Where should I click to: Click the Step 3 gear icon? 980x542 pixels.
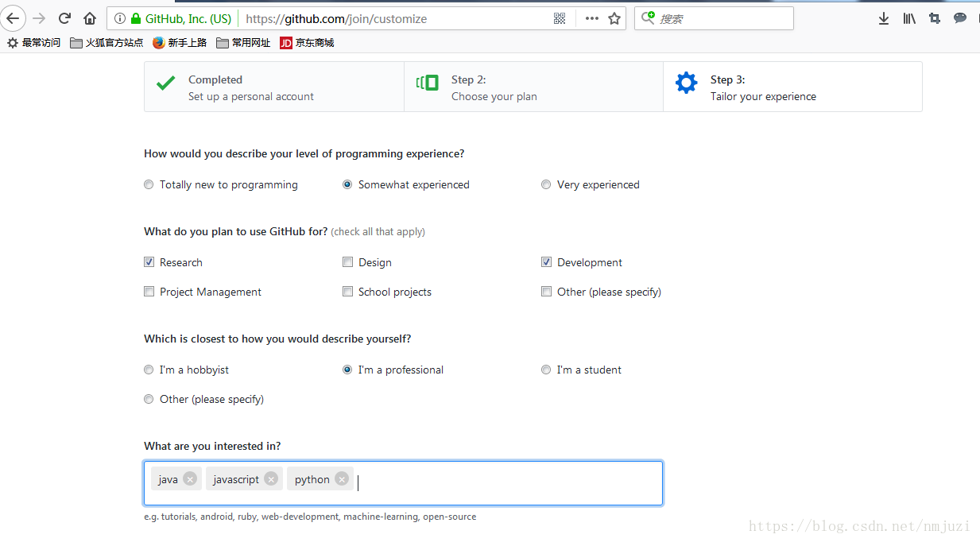(686, 83)
